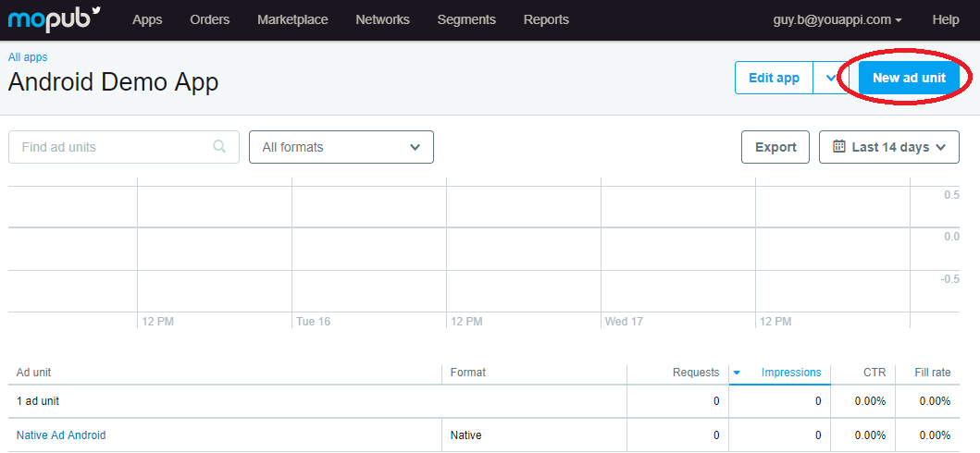Click the Find ad units search field
This screenshot has height=453, width=980.
point(111,147)
